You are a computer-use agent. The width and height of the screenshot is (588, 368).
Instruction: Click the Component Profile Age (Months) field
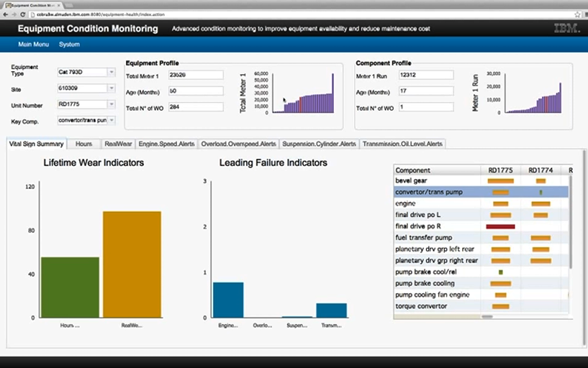click(426, 91)
